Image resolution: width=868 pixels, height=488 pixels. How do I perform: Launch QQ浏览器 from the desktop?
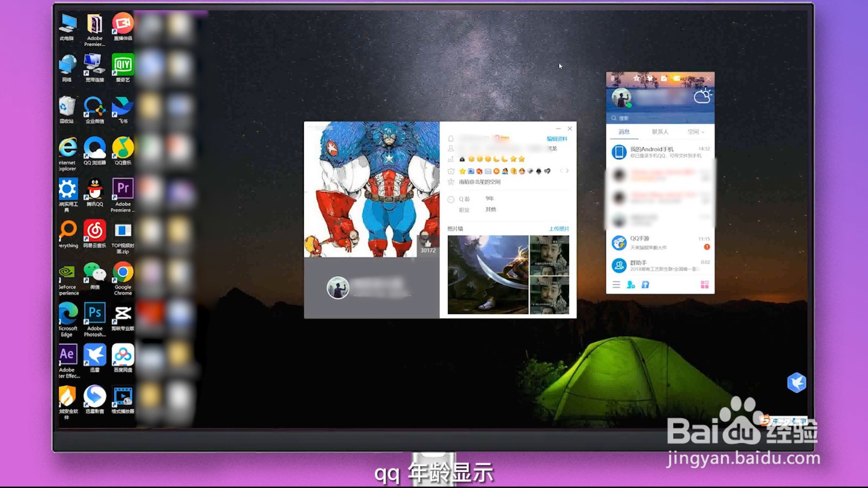[94, 151]
